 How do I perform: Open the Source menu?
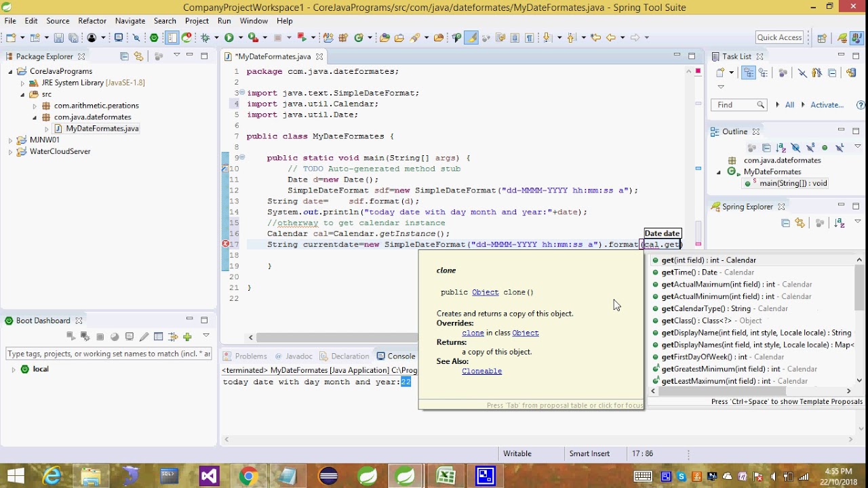[58, 21]
